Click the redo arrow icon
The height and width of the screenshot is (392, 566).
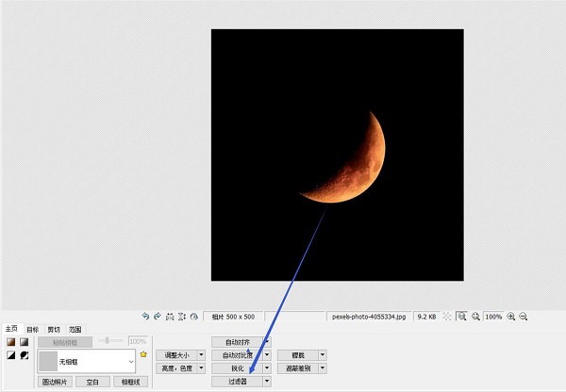(x=158, y=318)
